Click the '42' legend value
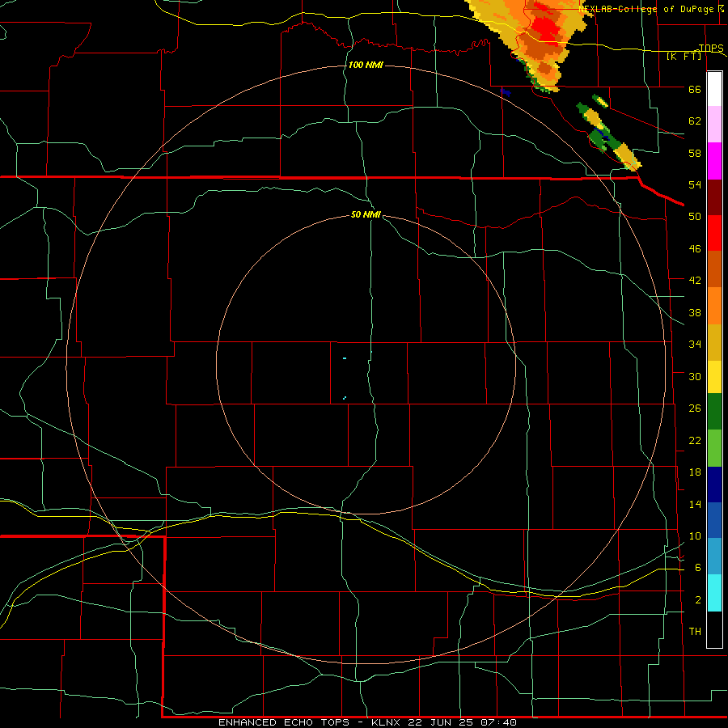 pyautogui.click(x=695, y=280)
